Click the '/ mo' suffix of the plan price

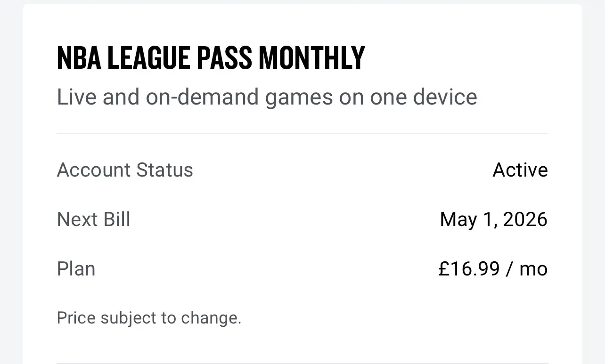[527, 269]
